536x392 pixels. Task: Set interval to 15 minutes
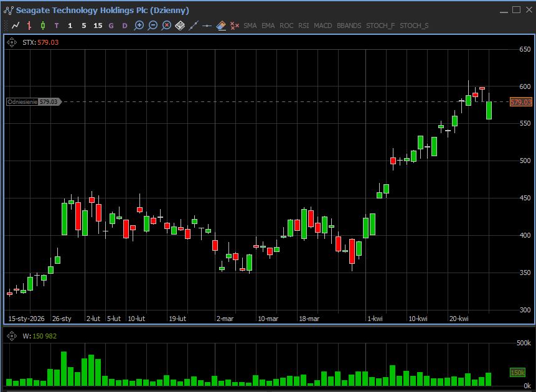click(x=98, y=26)
